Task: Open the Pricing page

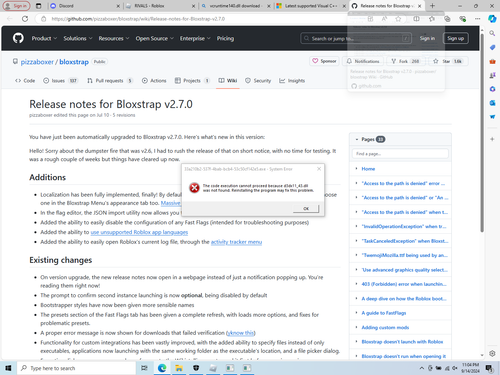Action: click(x=225, y=38)
